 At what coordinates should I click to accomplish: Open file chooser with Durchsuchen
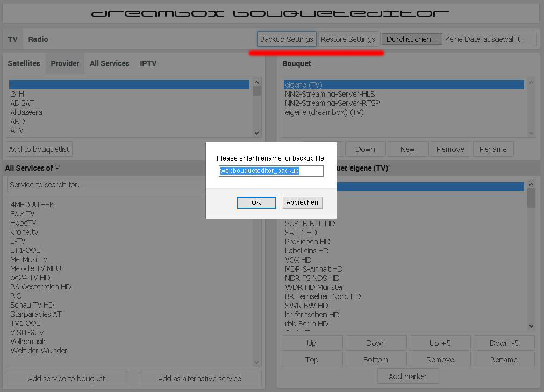tap(412, 39)
